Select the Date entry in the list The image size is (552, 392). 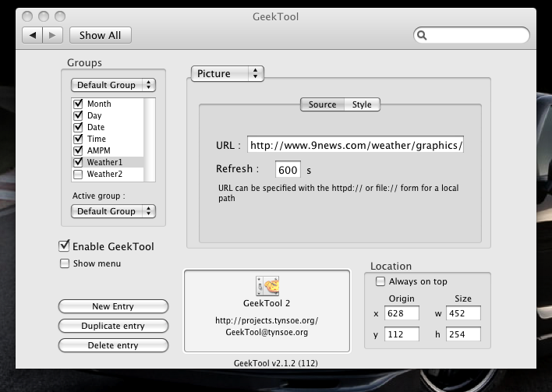point(108,127)
